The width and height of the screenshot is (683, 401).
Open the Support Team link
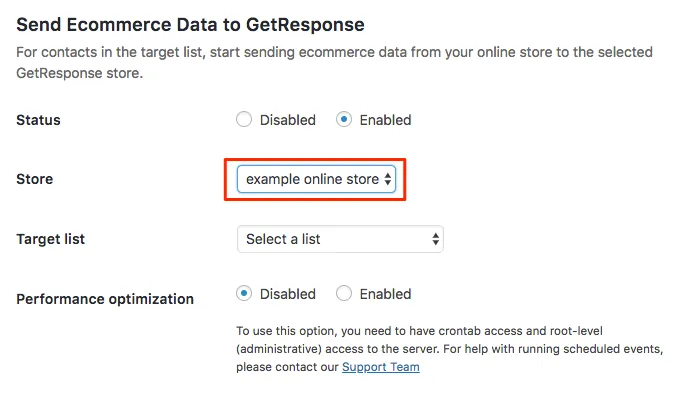click(x=381, y=367)
